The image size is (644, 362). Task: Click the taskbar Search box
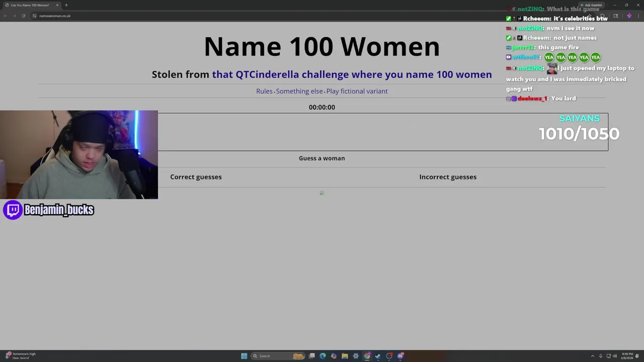[278, 356]
